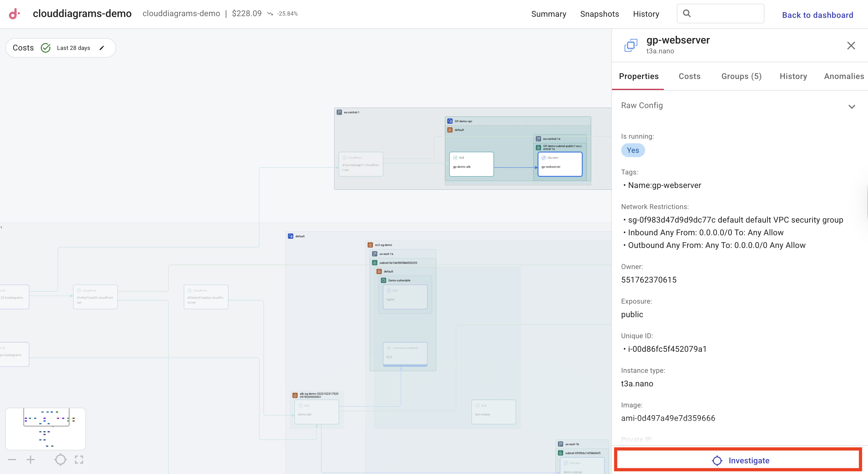Click the edit pencil on the Costs chip
The height and width of the screenshot is (474, 868).
[x=102, y=48]
